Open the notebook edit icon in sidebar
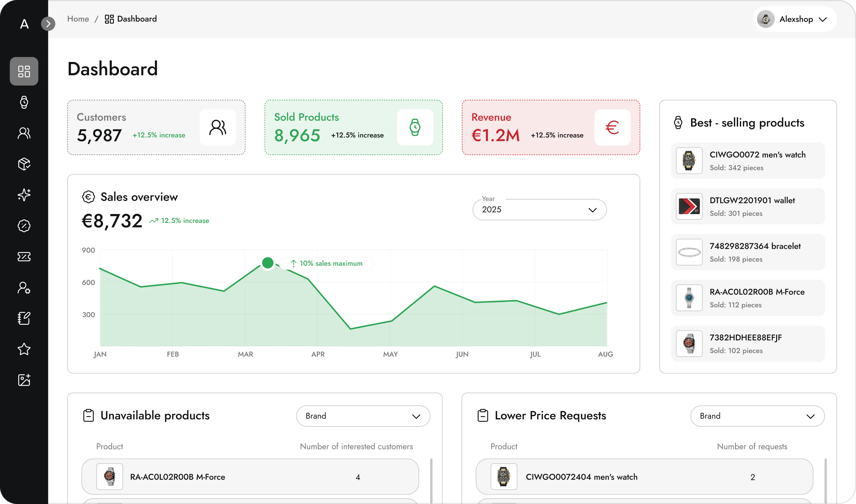This screenshot has width=856, height=504. point(24,318)
